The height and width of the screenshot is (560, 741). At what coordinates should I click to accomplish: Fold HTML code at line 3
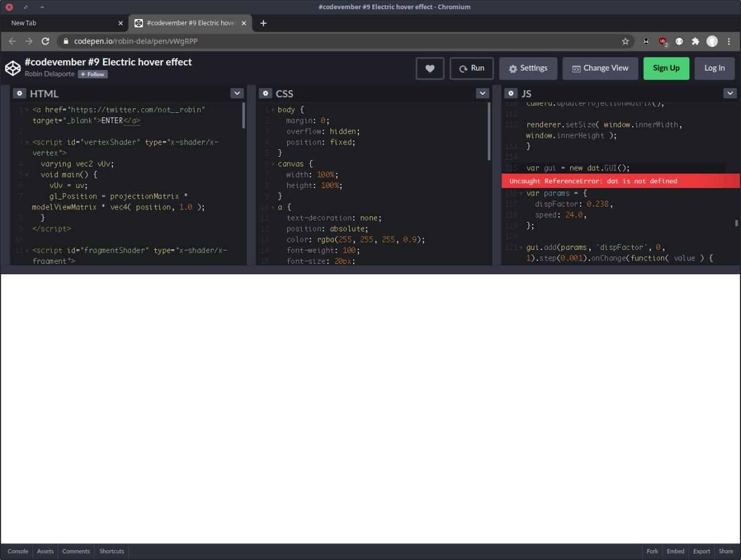tap(27, 142)
